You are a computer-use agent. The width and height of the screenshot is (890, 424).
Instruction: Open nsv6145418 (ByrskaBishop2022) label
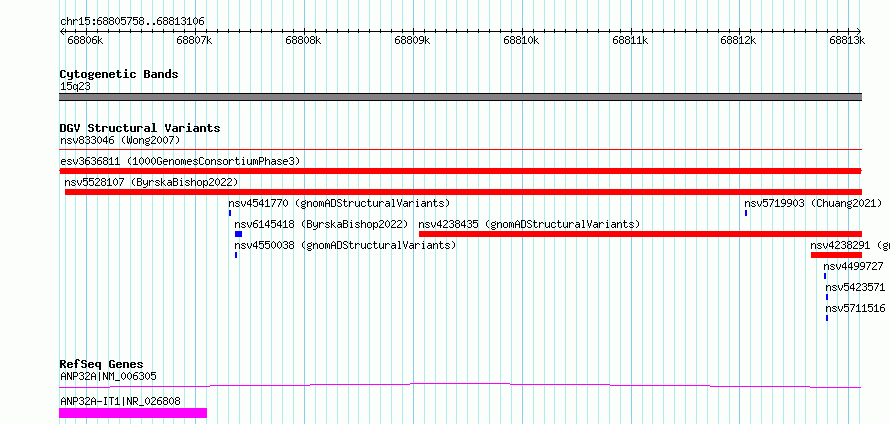[x=321, y=224]
